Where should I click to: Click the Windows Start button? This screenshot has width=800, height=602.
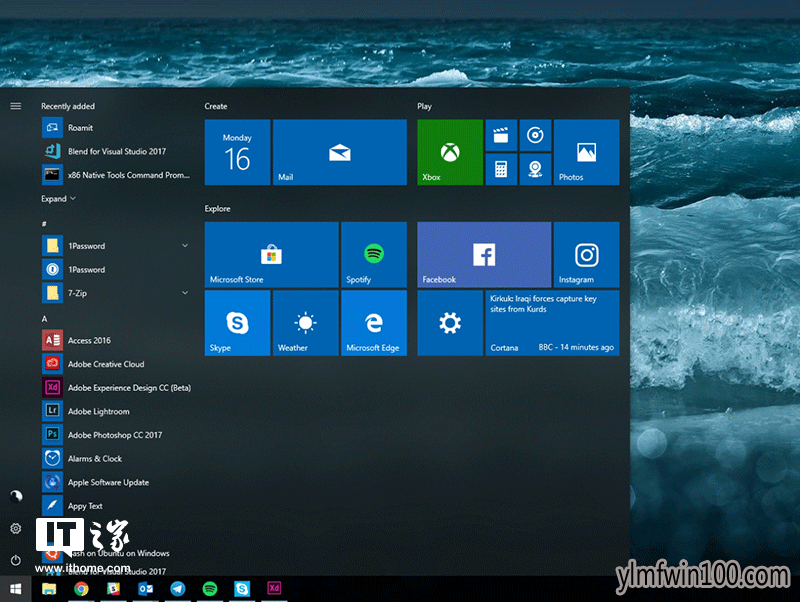tap(15, 589)
